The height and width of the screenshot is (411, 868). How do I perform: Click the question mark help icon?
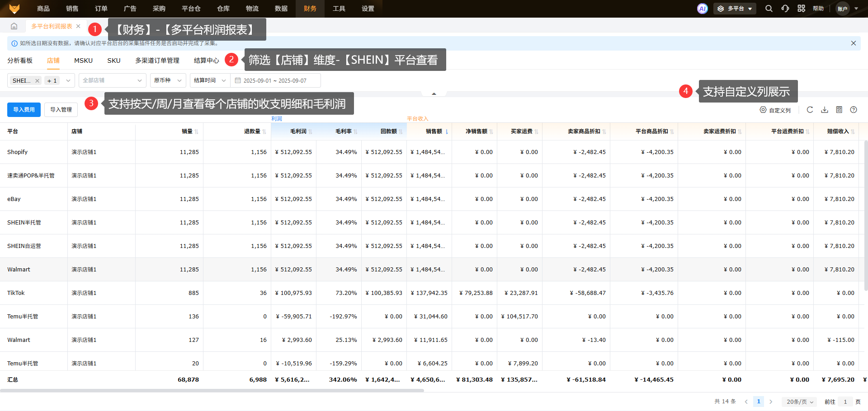click(854, 110)
